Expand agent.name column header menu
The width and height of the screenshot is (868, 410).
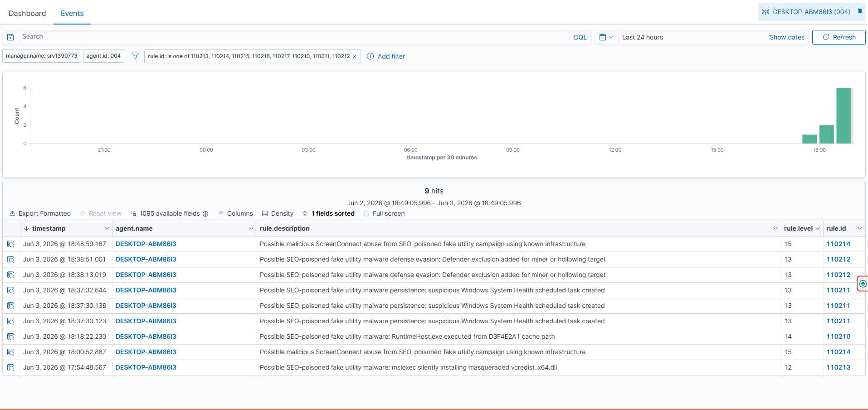251,228
